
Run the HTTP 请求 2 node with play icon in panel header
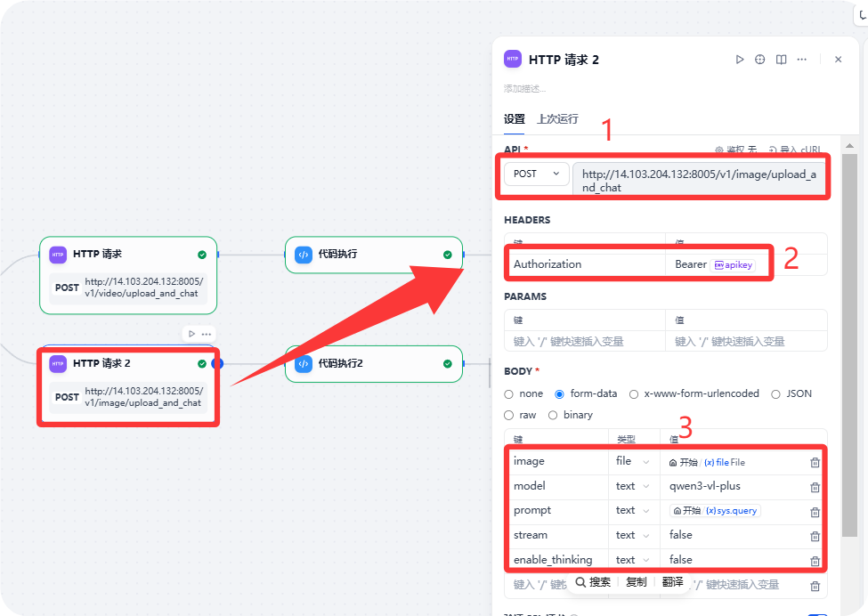[x=740, y=60]
